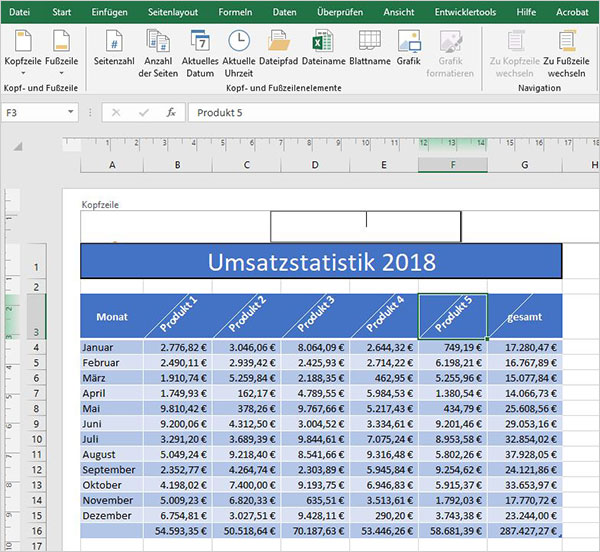The height and width of the screenshot is (552, 600).
Task: Select cell with 749,19 €
Action: coord(453,347)
